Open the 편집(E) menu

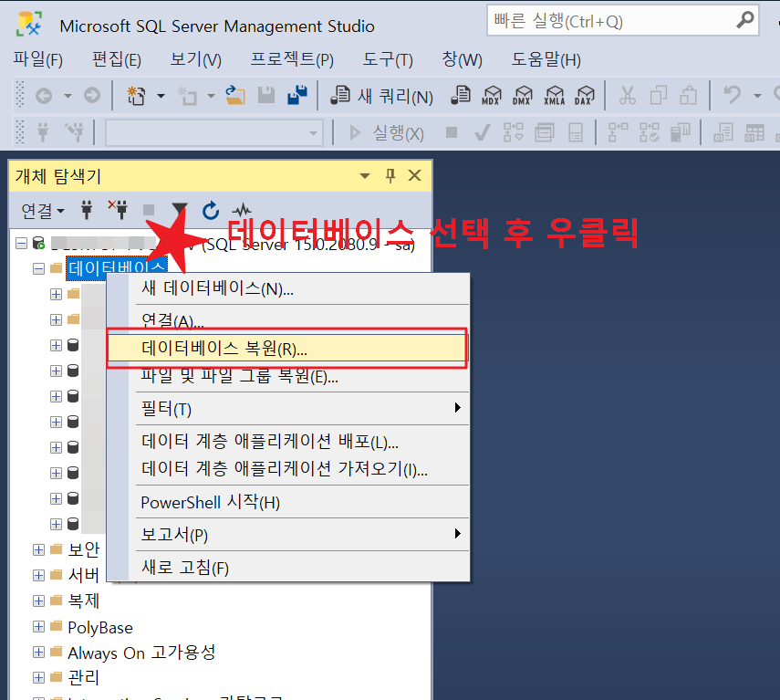[117, 59]
